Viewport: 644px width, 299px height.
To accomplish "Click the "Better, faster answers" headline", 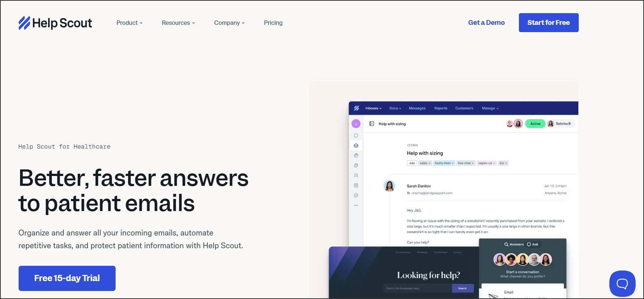I will [133, 190].
